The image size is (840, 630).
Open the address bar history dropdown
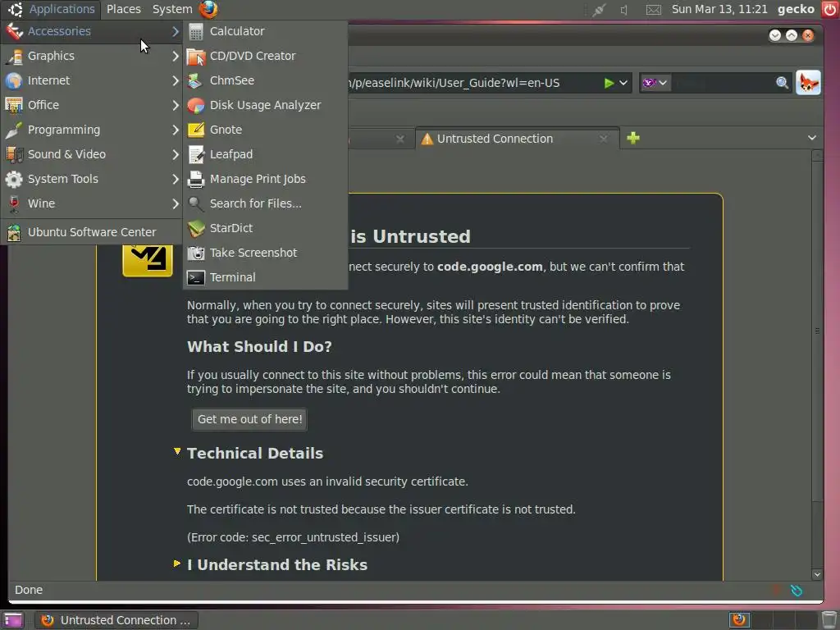pos(623,83)
